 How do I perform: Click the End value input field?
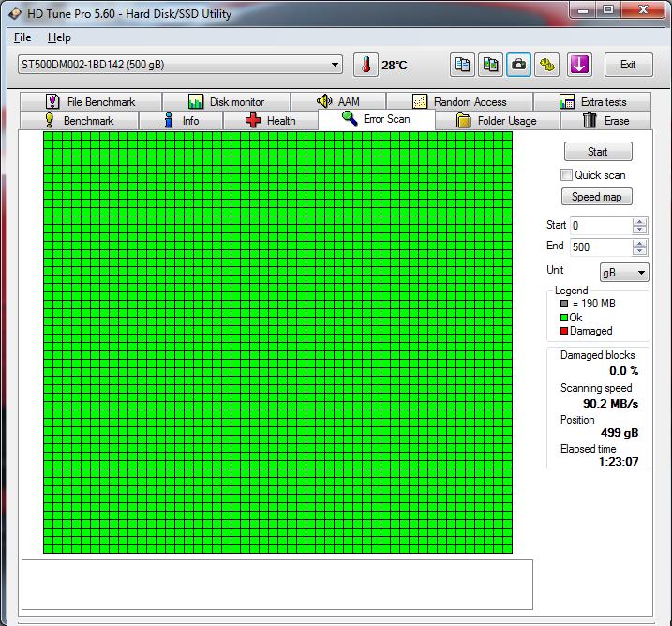[600, 247]
